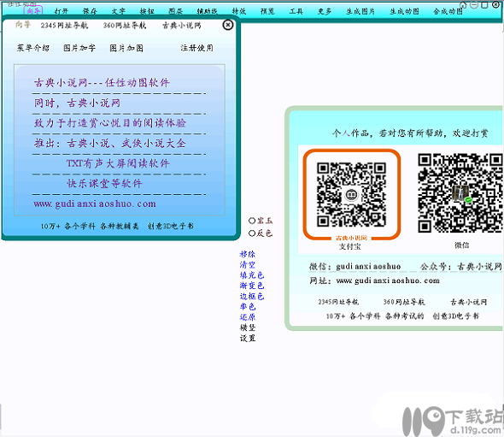Open 2345网址导航 link in donation card

(338, 302)
